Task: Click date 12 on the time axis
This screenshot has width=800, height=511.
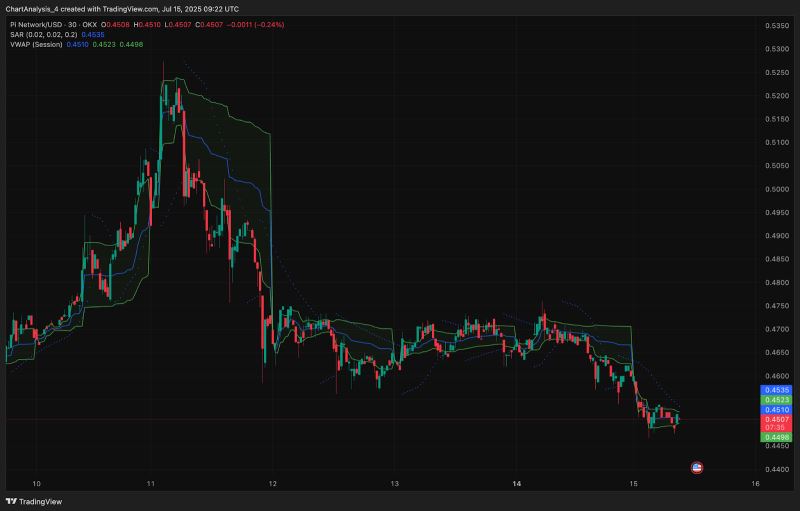Action: [272, 483]
